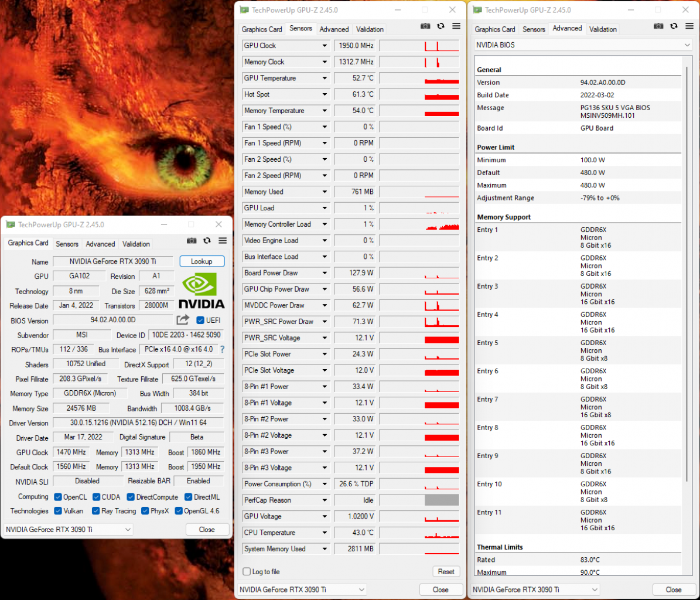Click refresh icon in Graphics Card window
Viewport: 700px width, 600px height.
207,241
